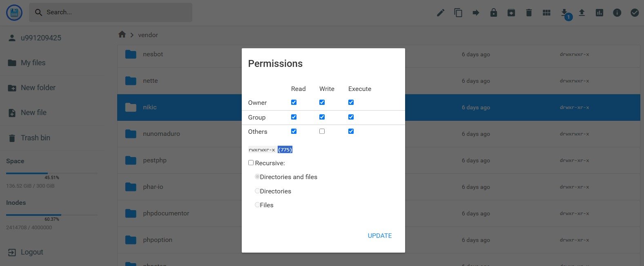Image resolution: width=644 pixels, height=266 pixels.
Task: Uncheck Owner Read permission checkbox
Action: coord(294,102)
